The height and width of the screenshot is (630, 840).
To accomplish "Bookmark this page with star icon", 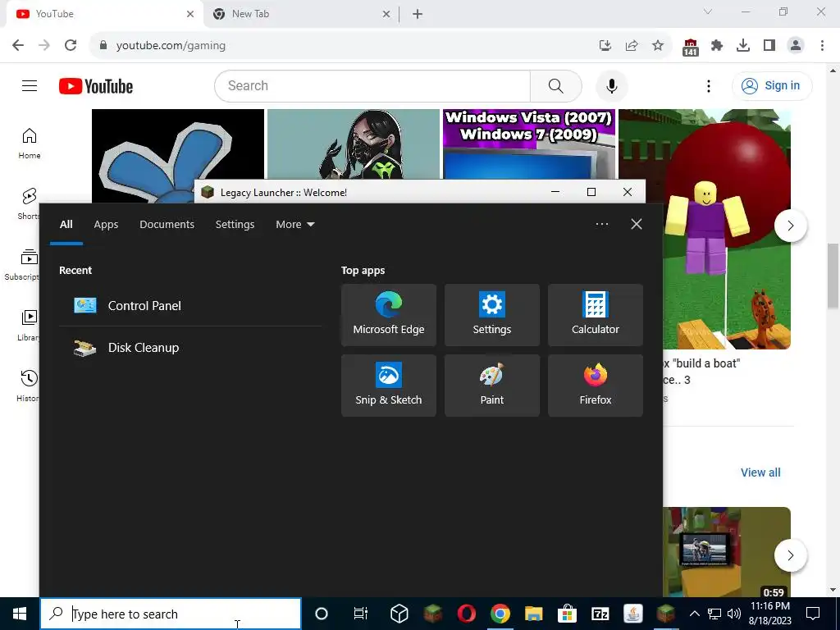I will (x=658, y=45).
